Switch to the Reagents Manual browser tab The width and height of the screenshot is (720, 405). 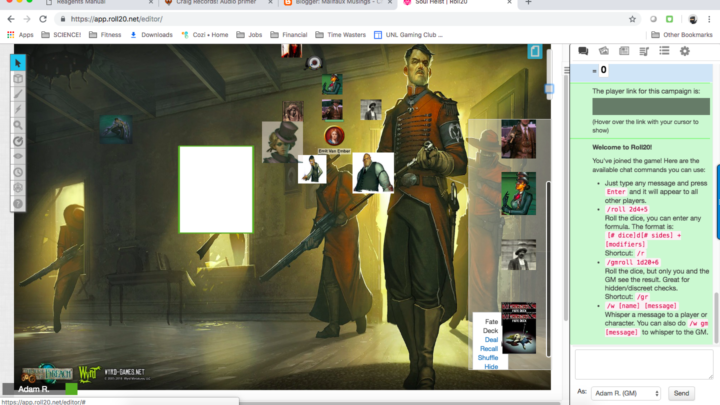pyautogui.click(x=99, y=3)
